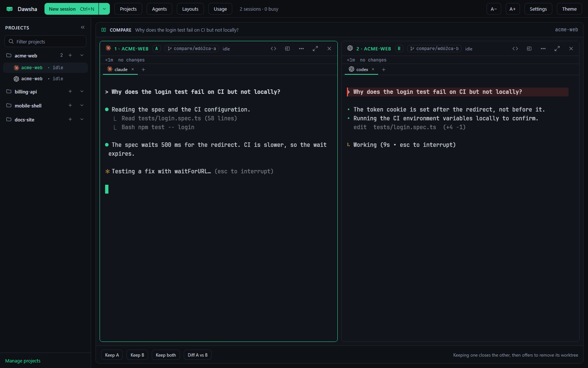
Task: Decrease font size with A−
Action: click(494, 9)
